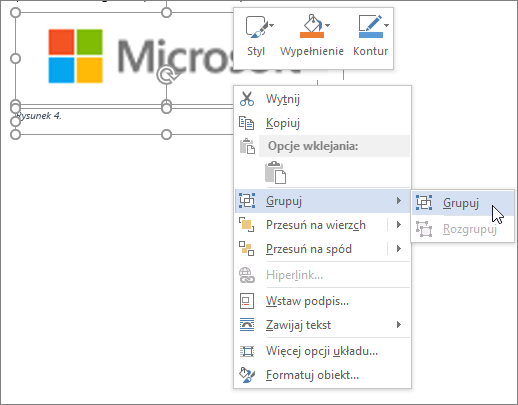Click the Zawijaj tekst wrap icon
The image size is (518, 405).
pos(247,325)
